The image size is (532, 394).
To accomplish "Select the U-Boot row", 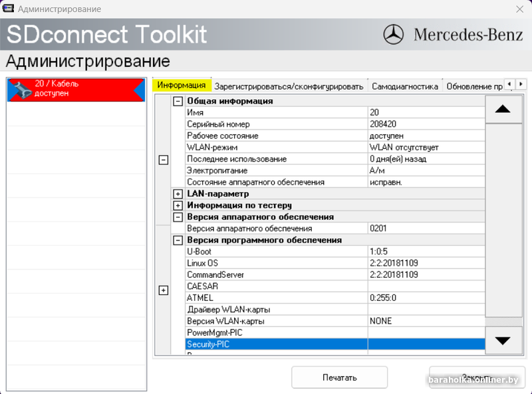I will coord(335,252).
